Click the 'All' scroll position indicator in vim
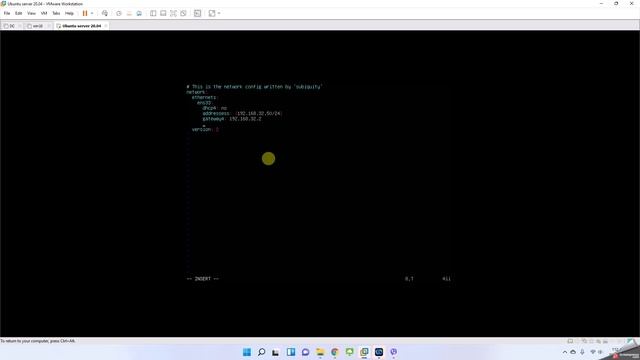 point(447,279)
